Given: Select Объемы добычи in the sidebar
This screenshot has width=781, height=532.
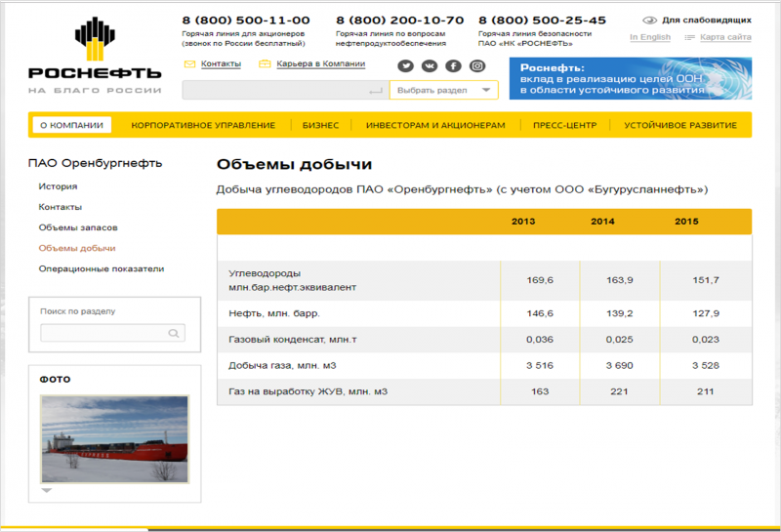Looking at the screenshot, I should 77,248.
